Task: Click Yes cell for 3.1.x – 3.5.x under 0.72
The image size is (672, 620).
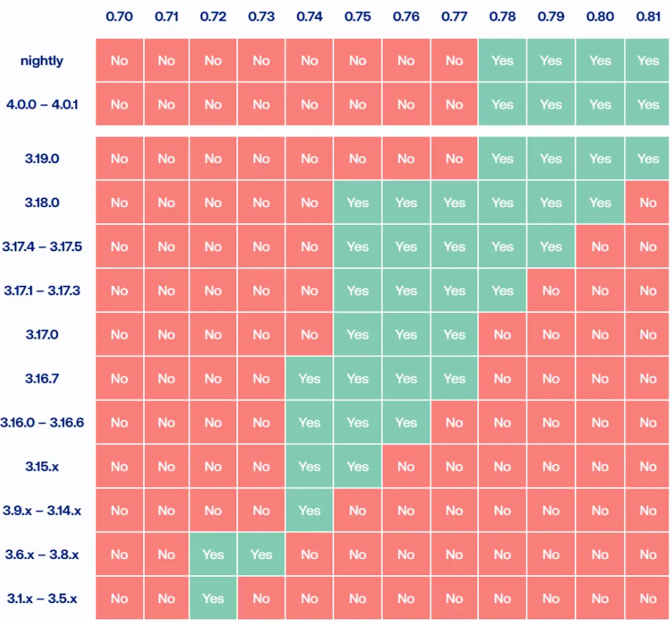Action: [213, 599]
